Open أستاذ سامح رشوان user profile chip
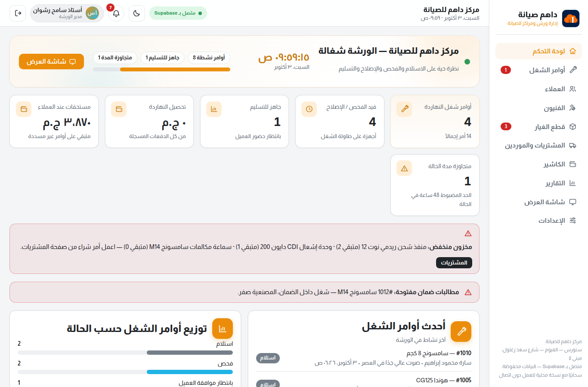This screenshot has height=387, width=588. point(67,13)
